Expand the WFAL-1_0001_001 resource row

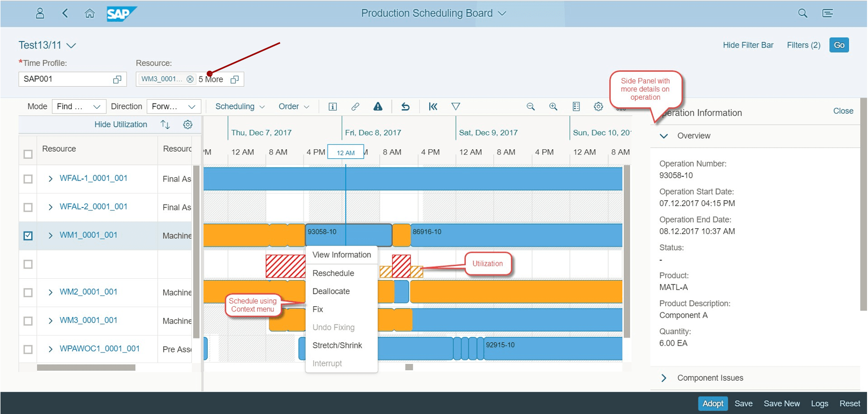[x=51, y=179]
